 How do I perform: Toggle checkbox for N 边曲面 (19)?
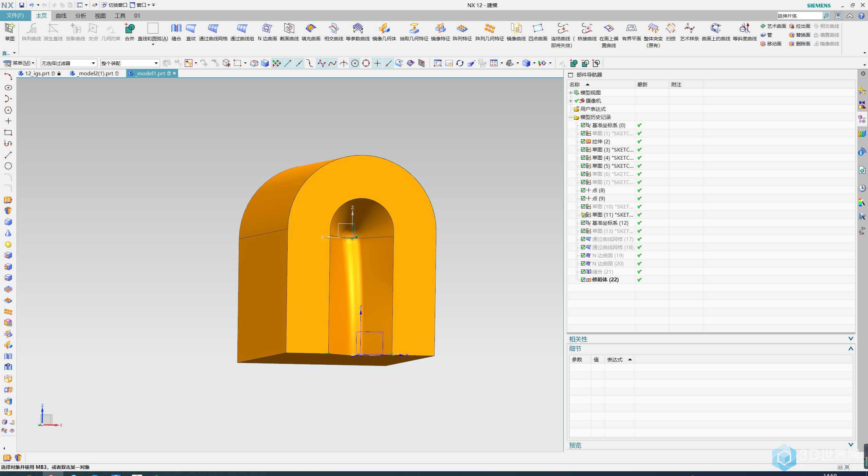point(583,255)
